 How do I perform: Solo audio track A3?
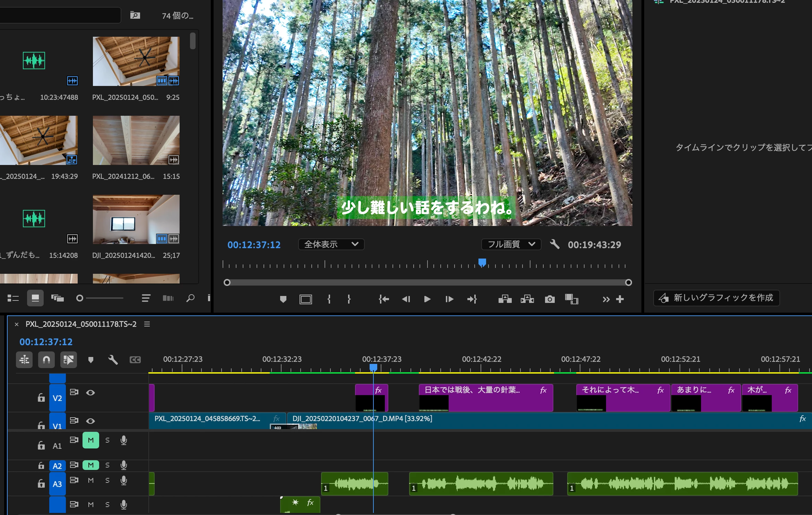(107, 480)
